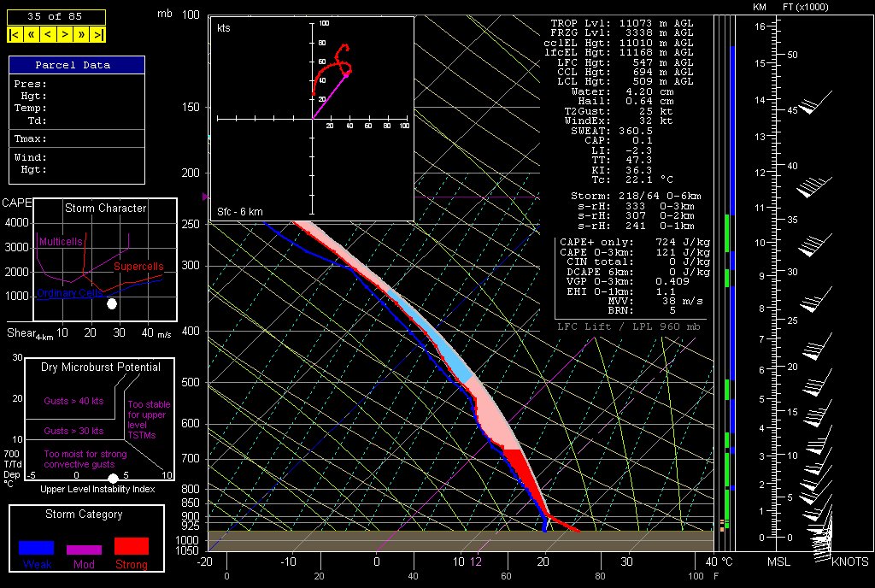The width and height of the screenshot is (875, 588).
Task: Select the red Strong storm category swatch
Action: point(131,546)
